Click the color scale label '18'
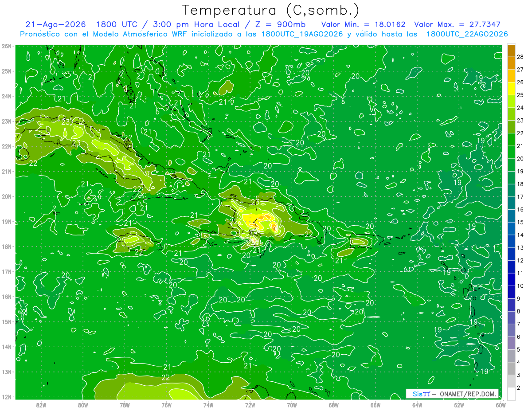 pos(520,184)
